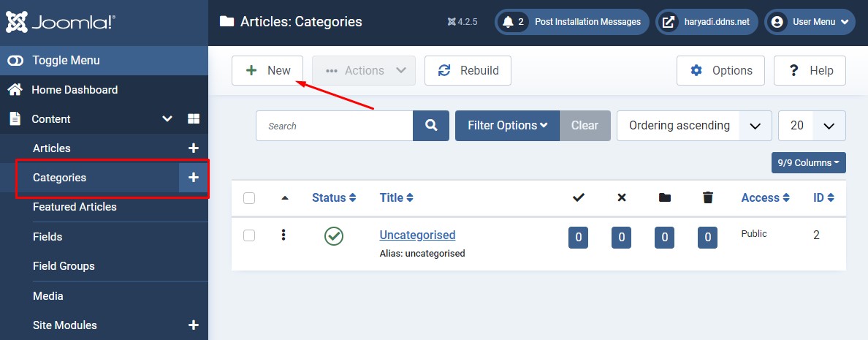Open the Ordering ascending dropdown
This screenshot has height=340, width=868.
pos(694,126)
